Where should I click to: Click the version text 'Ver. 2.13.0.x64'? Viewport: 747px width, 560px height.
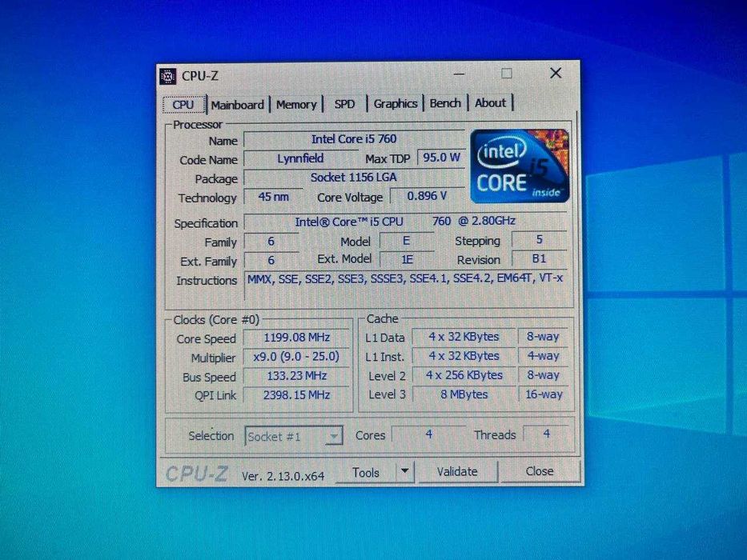[283, 476]
